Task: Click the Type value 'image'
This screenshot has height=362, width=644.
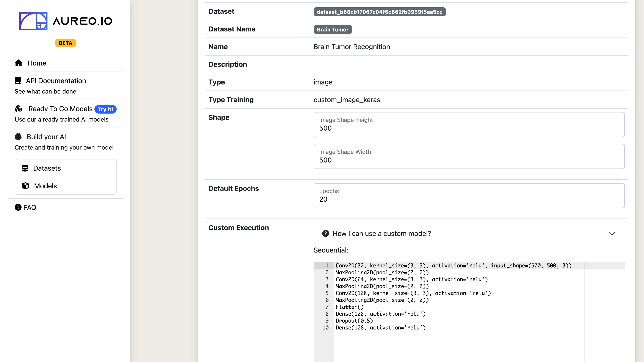Action: [323, 82]
